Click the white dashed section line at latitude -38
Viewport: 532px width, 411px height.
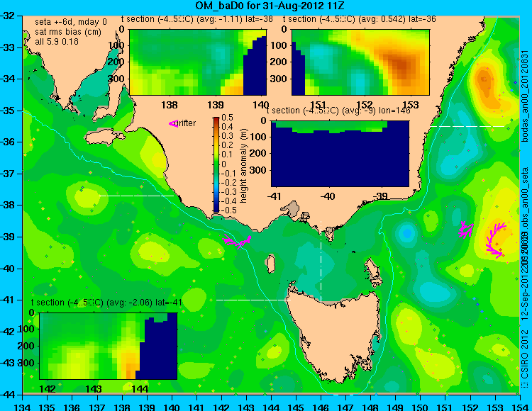[136, 196]
